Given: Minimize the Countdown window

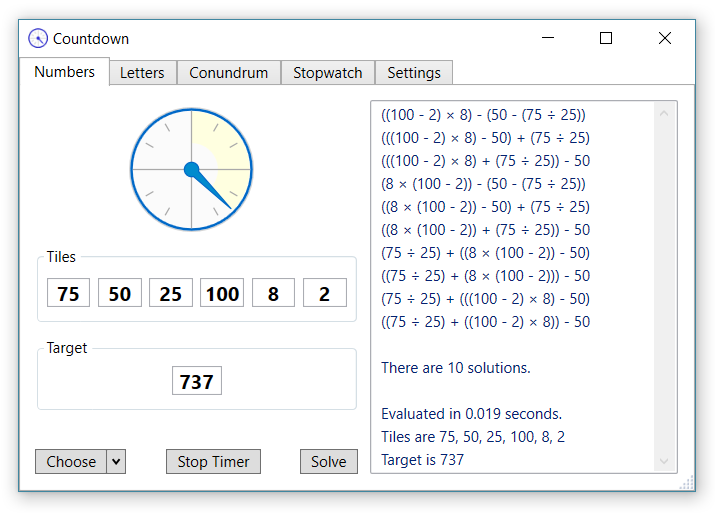Looking at the screenshot, I should click(x=548, y=38).
